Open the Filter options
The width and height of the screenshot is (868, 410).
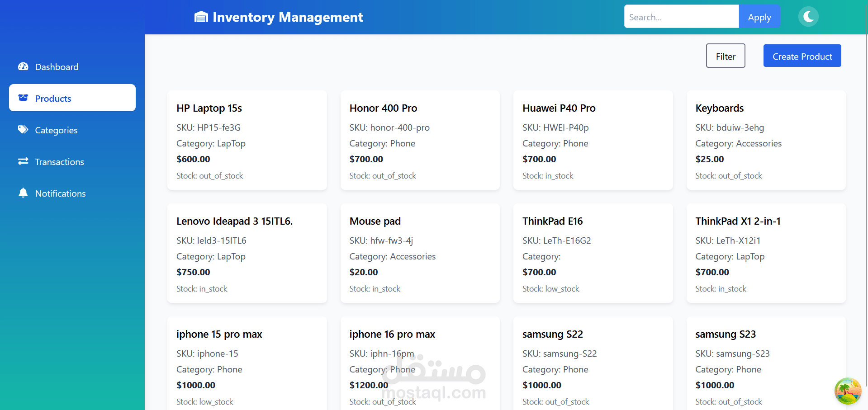(726, 56)
